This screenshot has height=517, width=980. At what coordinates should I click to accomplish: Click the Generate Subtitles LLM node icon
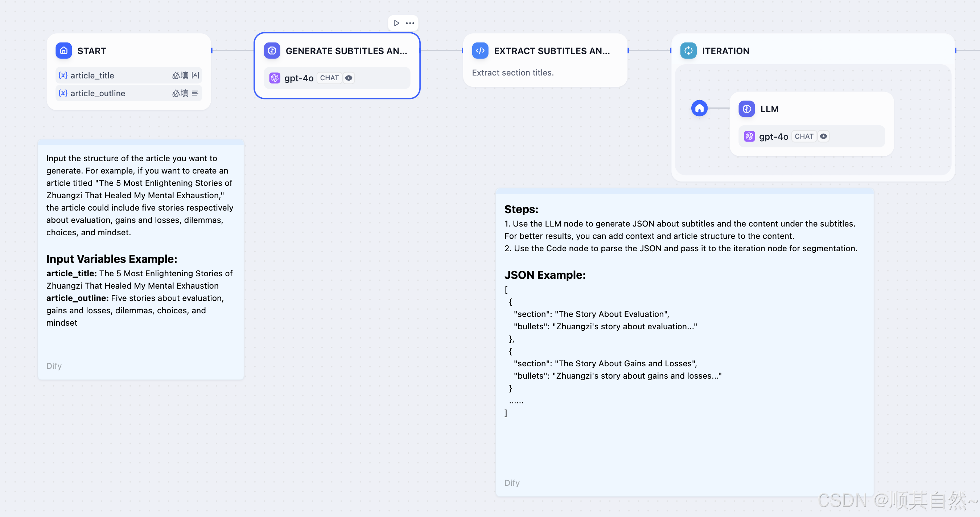pyautogui.click(x=272, y=50)
